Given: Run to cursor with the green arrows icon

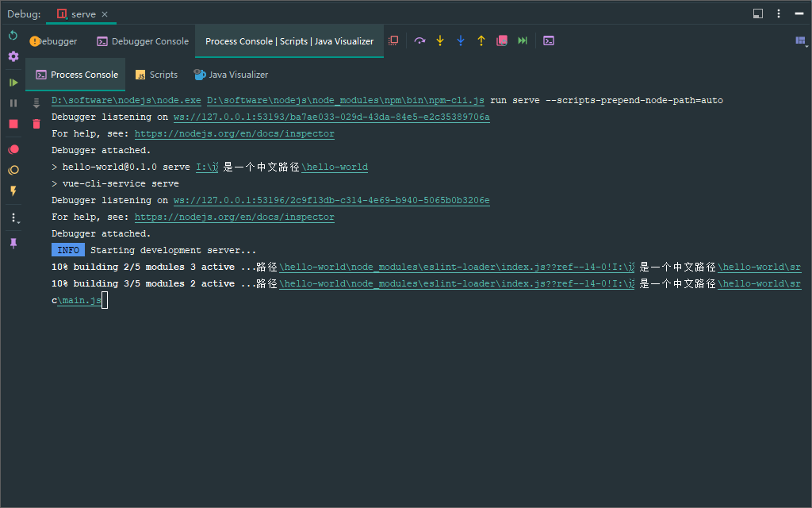Looking at the screenshot, I should tap(522, 40).
